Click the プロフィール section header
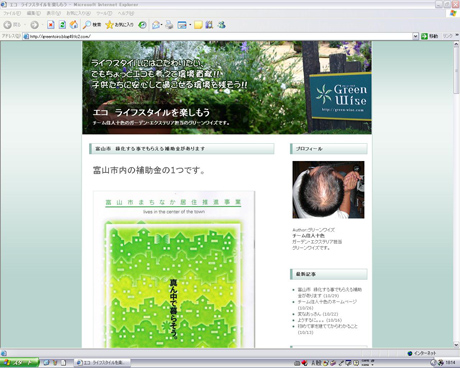460x368 pixels. pos(329,149)
